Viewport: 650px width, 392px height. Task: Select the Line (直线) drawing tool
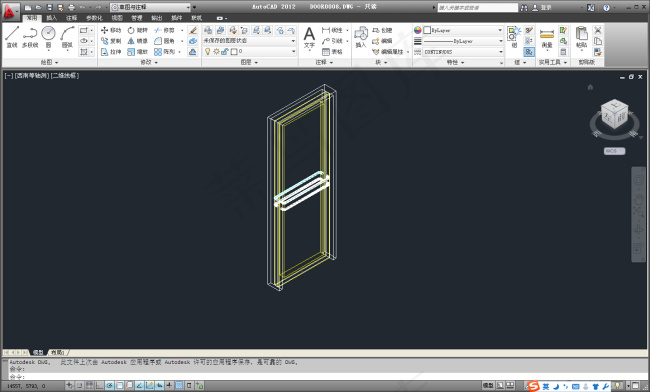pos(12,36)
